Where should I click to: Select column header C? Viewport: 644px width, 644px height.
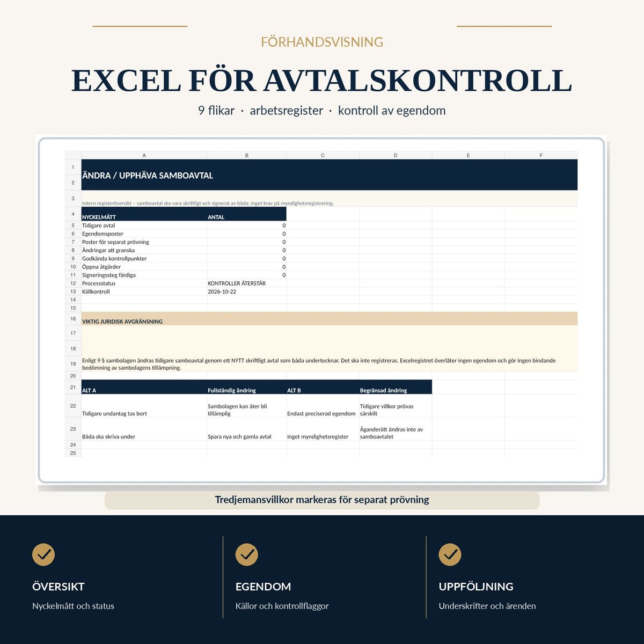[323, 155]
